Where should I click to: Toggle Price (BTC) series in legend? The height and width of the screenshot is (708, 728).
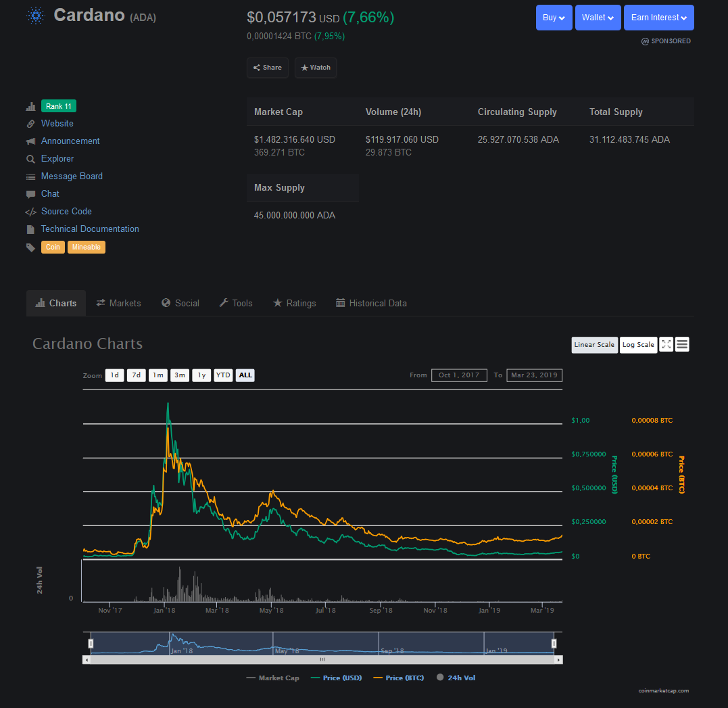click(399, 678)
